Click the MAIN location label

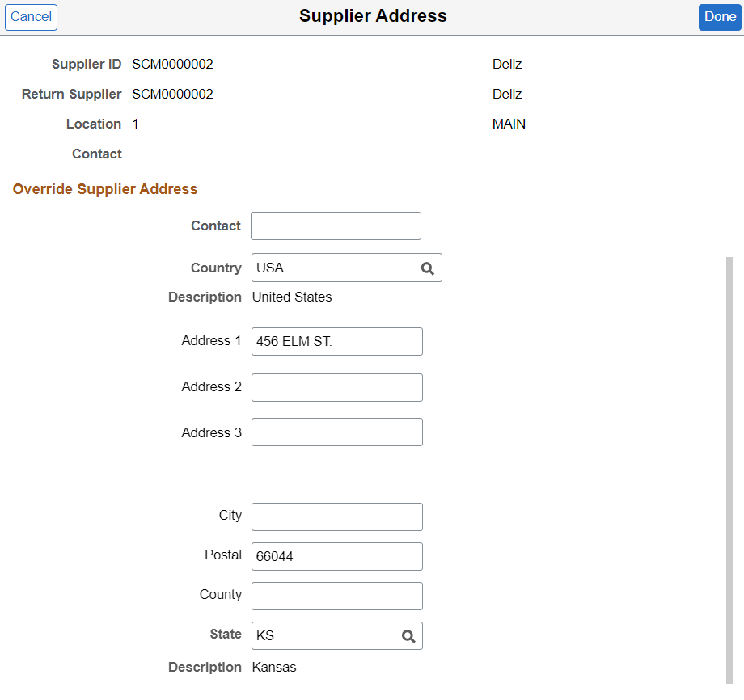pos(509,124)
